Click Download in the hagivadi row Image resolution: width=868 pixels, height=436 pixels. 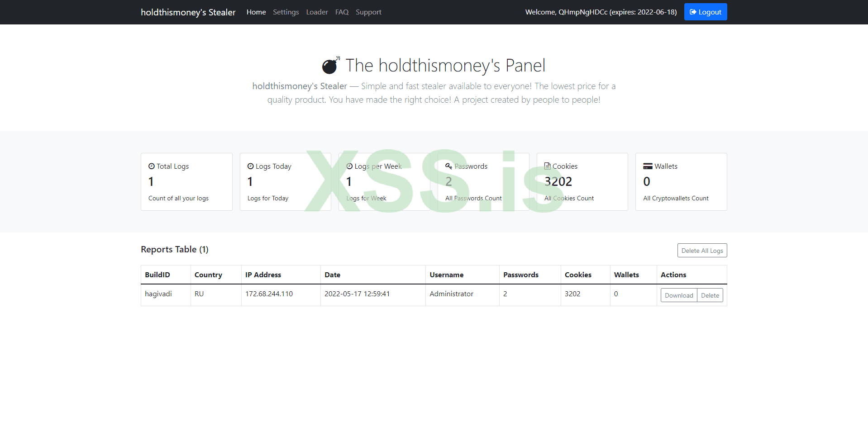[x=679, y=295]
